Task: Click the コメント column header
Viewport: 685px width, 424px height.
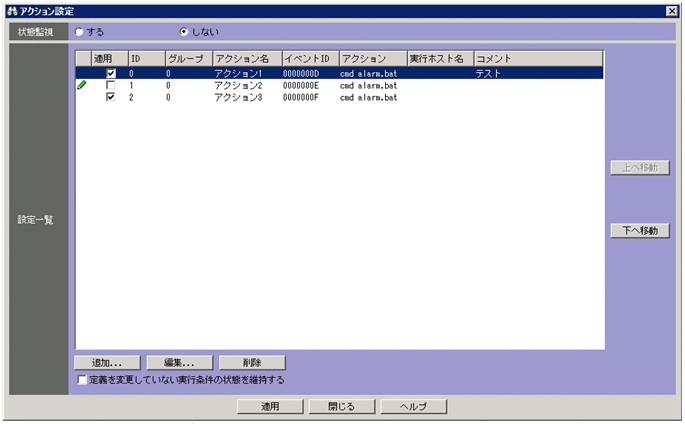Action: (x=539, y=59)
